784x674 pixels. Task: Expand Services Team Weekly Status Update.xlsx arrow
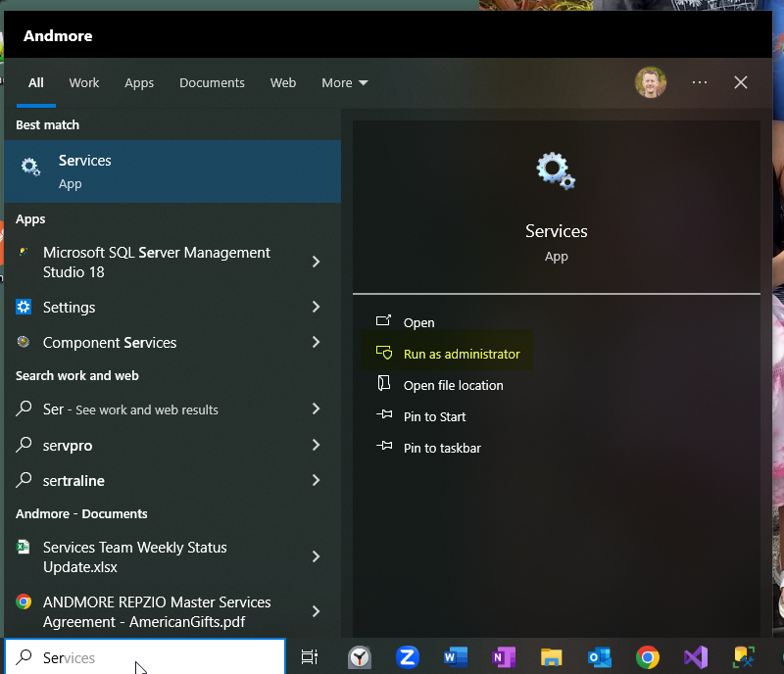click(316, 556)
